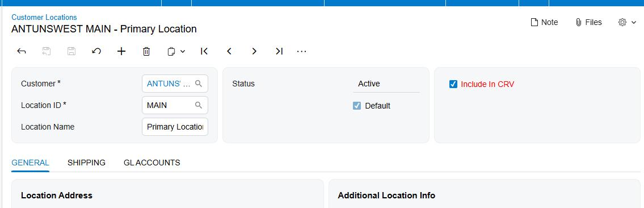Open the clipboard dropdown arrow
644x208 pixels.
(x=183, y=51)
